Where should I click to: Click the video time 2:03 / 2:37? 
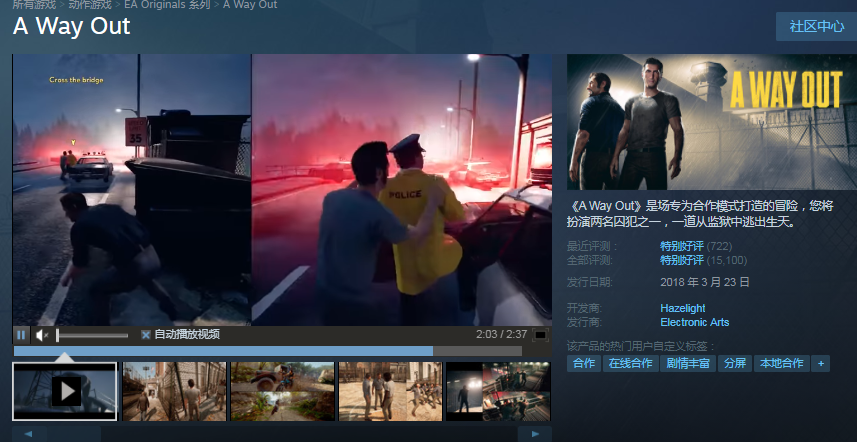pos(501,334)
